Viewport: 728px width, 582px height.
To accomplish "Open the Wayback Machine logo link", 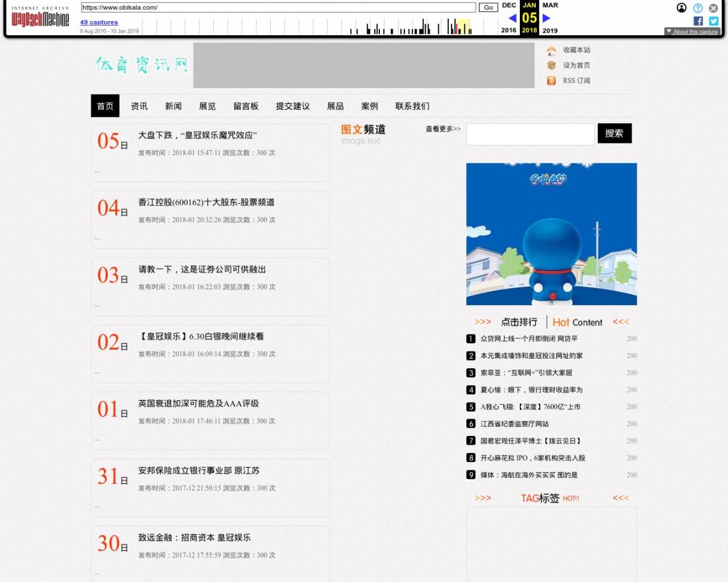I will tap(40, 17).
